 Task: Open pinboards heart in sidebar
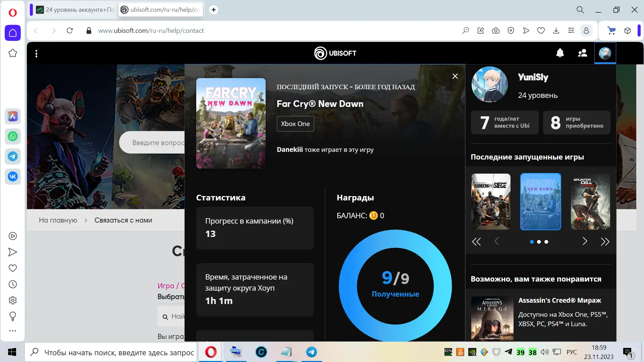pos(13,268)
